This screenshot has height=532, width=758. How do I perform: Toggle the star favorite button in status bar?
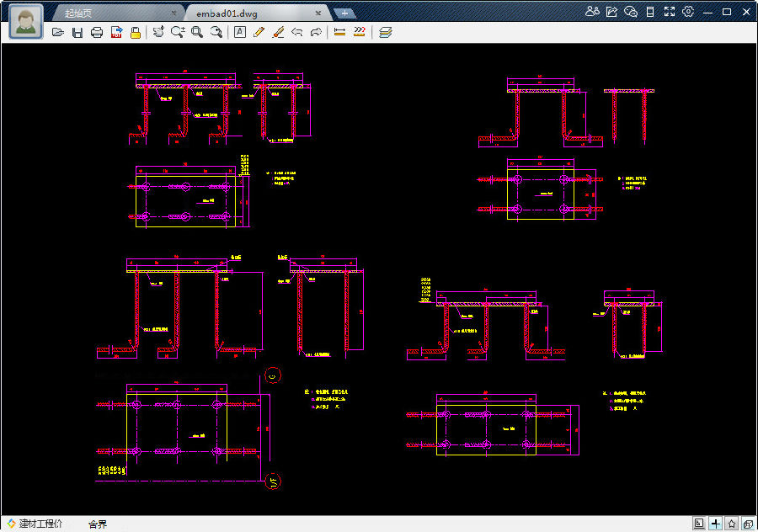732,524
